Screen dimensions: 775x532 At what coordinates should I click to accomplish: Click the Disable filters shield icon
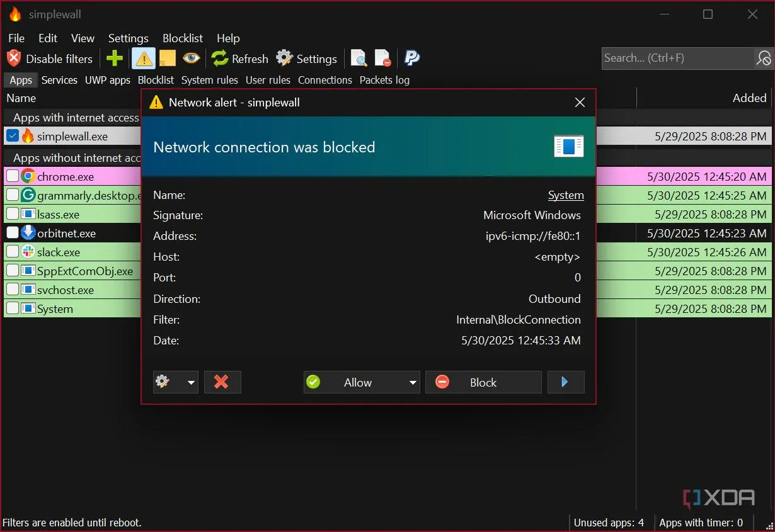coord(14,59)
